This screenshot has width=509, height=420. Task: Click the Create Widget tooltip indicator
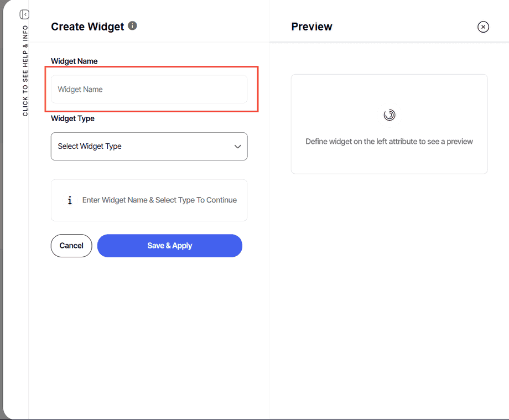[132, 25]
